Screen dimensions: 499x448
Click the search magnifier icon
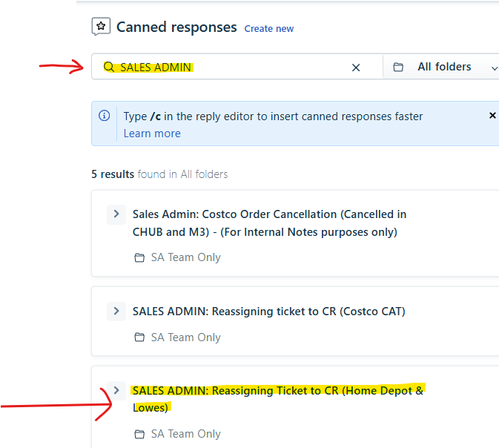[x=109, y=67]
